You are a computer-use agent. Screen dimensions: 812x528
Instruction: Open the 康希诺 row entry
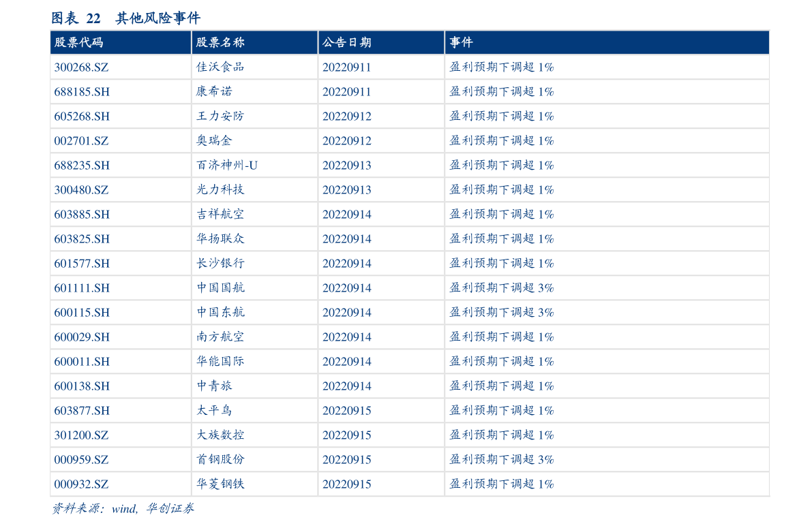[212, 91]
